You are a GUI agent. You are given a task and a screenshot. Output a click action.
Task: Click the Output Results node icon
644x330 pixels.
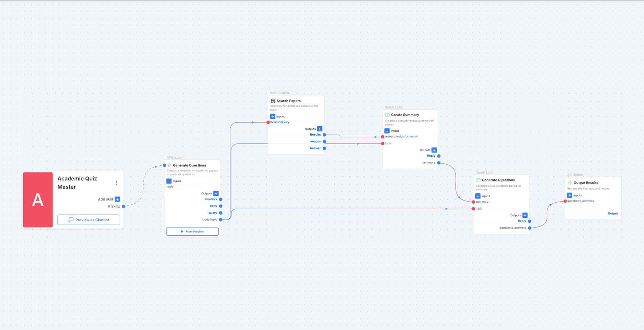tap(570, 183)
